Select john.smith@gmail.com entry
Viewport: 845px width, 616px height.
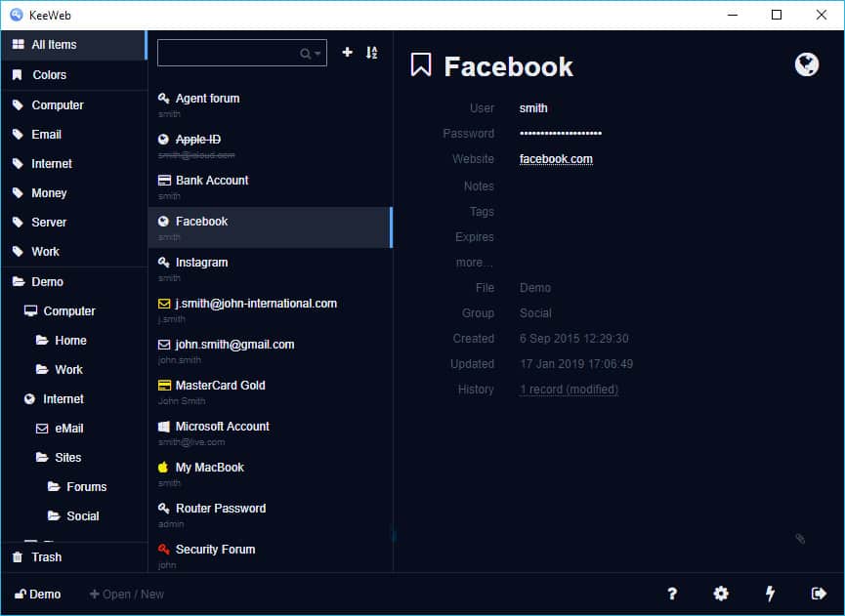[270, 350]
